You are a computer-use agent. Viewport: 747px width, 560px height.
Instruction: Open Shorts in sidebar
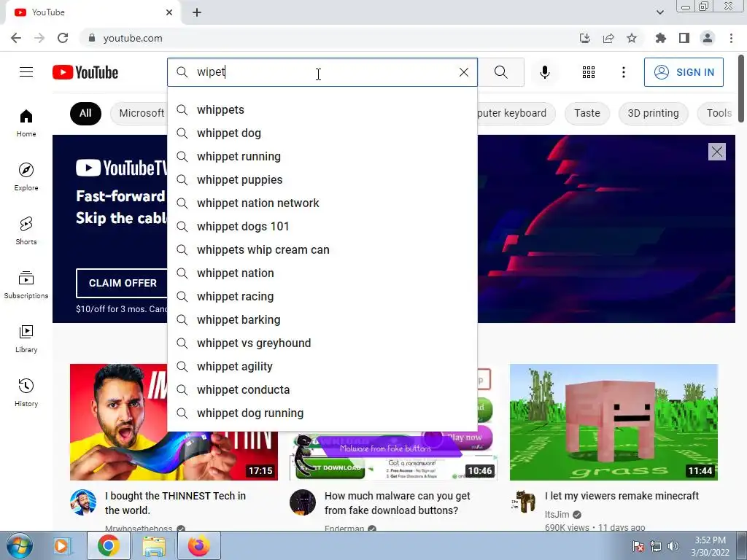point(26,230)
